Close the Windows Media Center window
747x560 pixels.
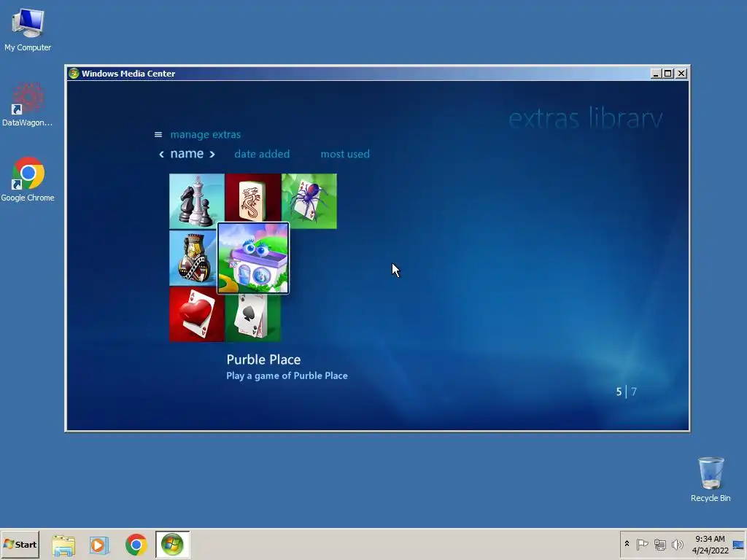tap(681, 74)
